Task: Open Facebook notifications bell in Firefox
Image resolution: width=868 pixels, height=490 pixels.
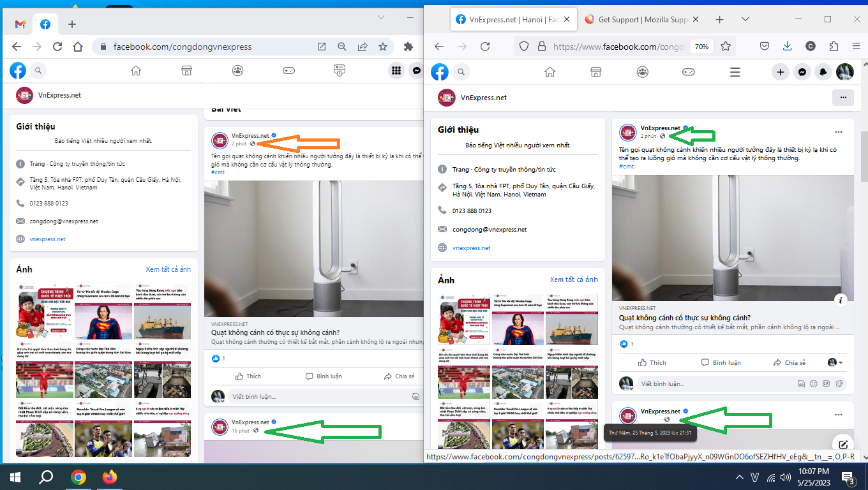Action: pyautogui.click(x=823, y=72)
